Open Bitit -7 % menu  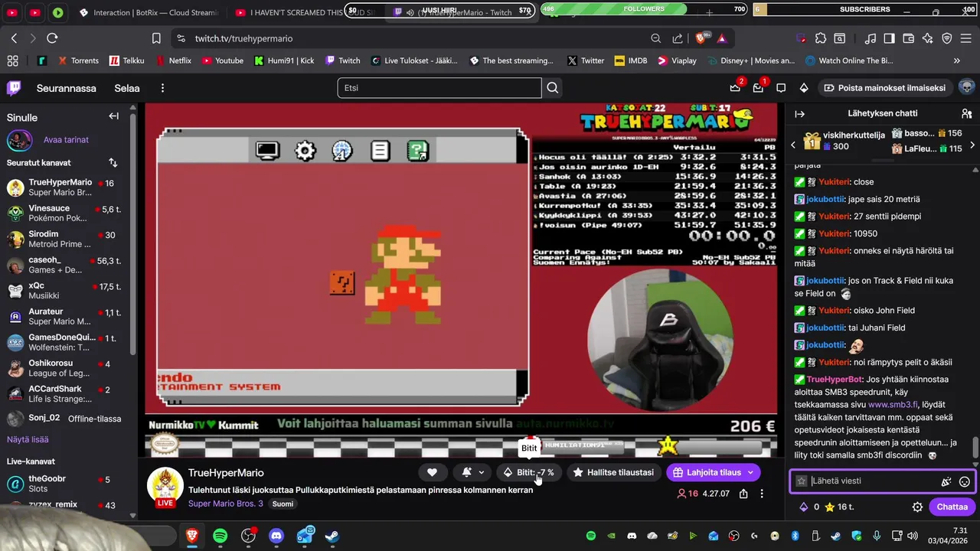pyautogui.click(x=528, y=472)
